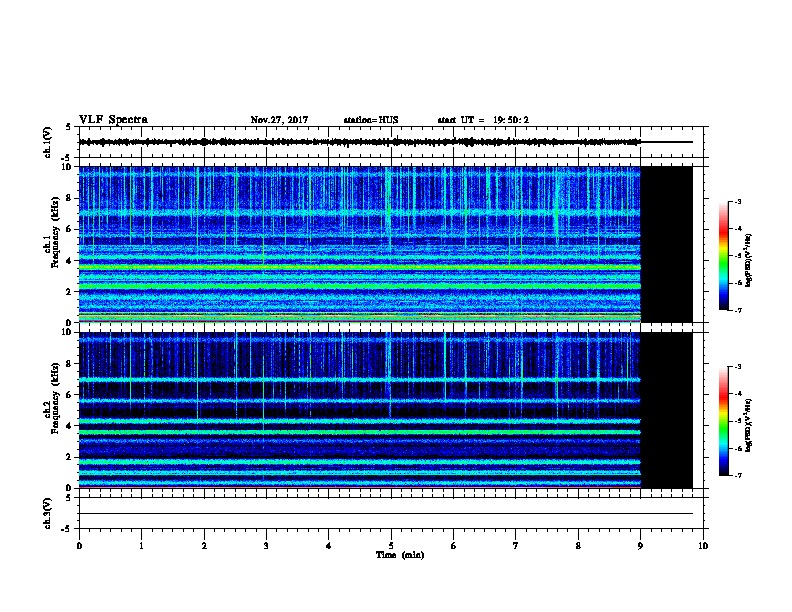Select the date text "Nov.27, 2017"
Screen dimensions: 792x612
pos(279,120)
